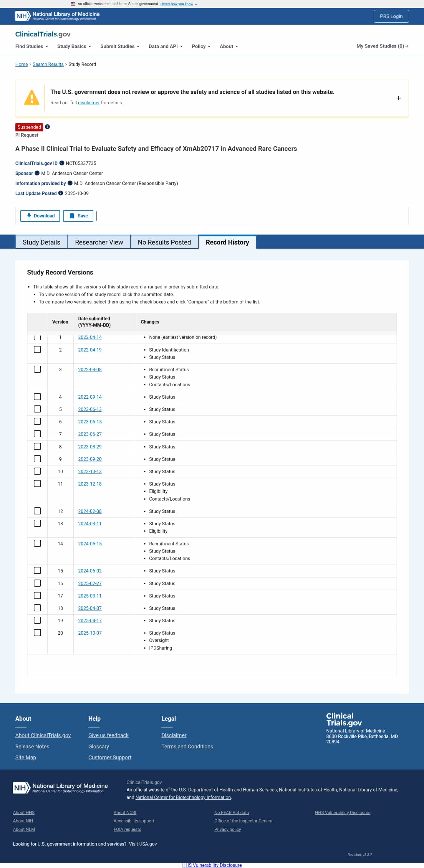Click info icon next to ClinicalTrials.gov ID
Viewport: 424px width, 868px height.
(62, 163)
